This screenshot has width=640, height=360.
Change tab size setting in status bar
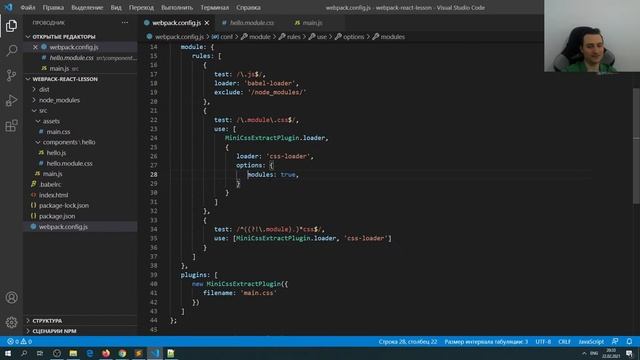pyautogui.click(x=486, y=342)
